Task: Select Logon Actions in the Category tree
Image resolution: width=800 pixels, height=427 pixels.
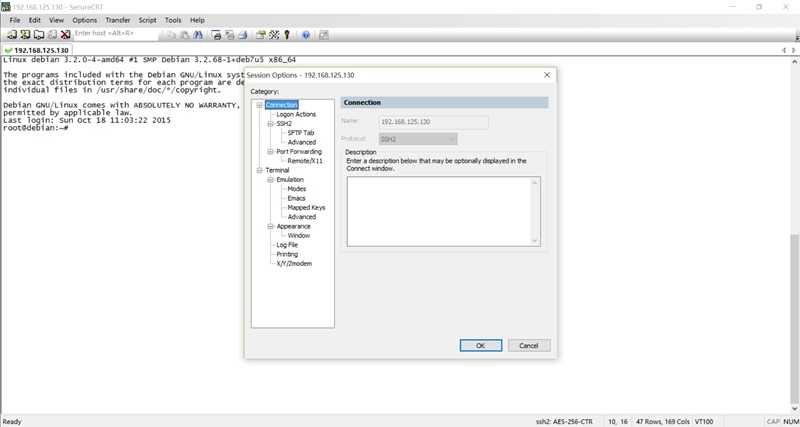Action: (296, 114)
